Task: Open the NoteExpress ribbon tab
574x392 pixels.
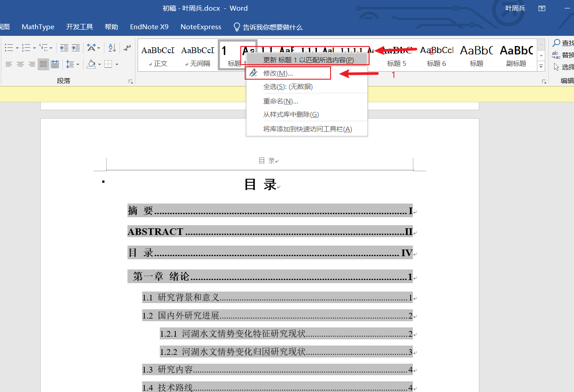Action: point(201,27)
